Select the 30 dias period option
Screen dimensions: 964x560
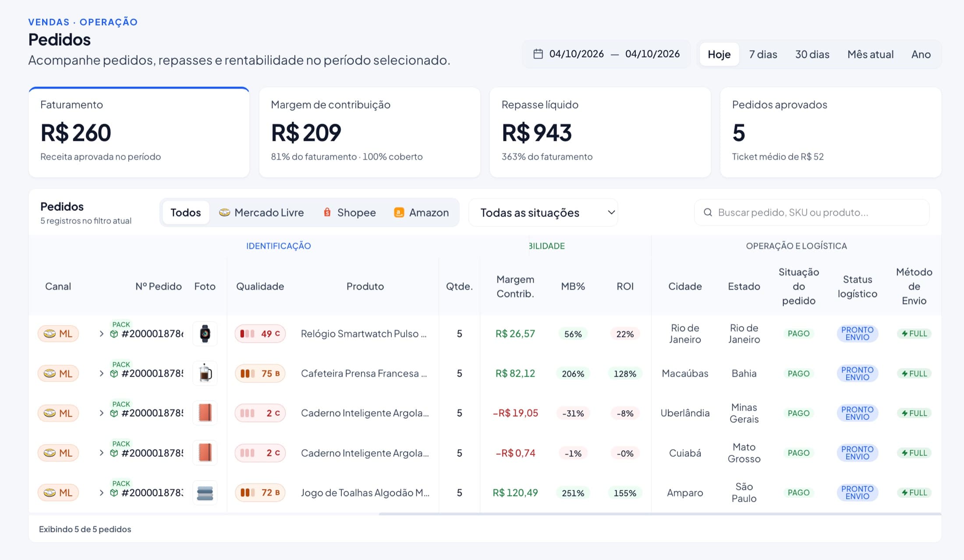point(812,54)
